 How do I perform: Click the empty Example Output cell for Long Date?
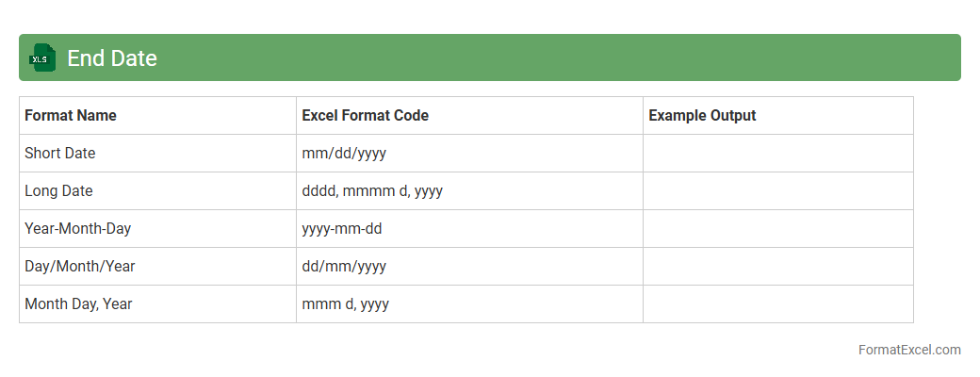tap(777, 191)
